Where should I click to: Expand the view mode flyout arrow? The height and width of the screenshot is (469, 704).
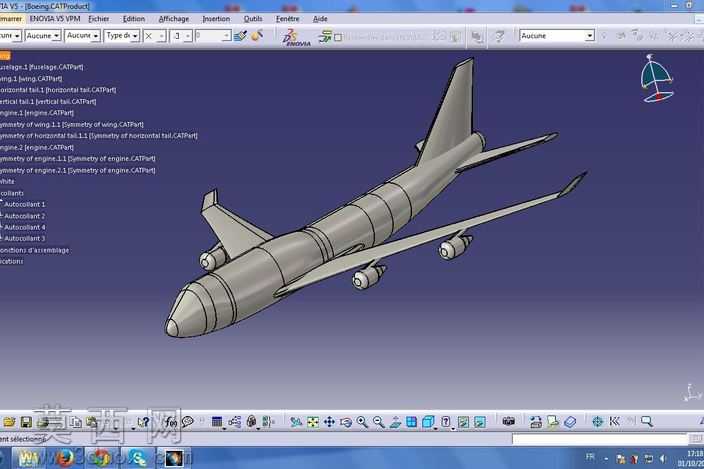pos(453,429)
